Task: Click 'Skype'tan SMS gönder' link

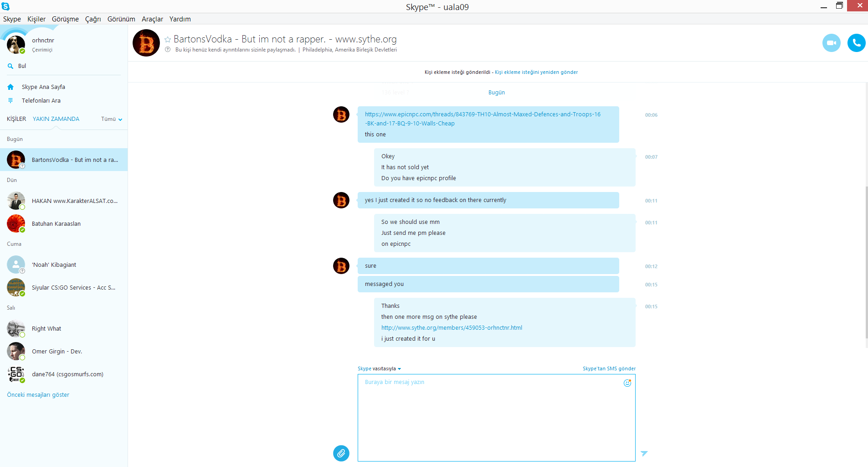Action: click(609, 368)
